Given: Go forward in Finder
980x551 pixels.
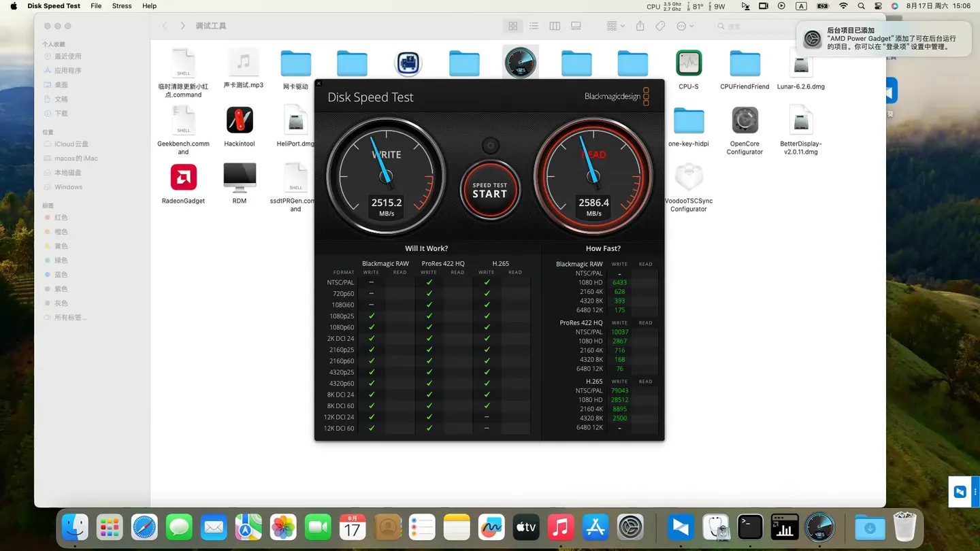Looking at the screenshot, I should click(182, 26).
